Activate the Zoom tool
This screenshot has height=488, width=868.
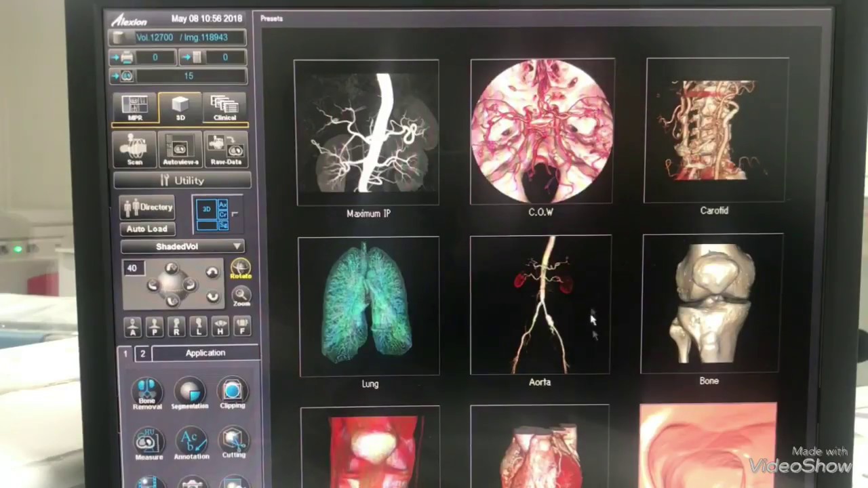241,296
